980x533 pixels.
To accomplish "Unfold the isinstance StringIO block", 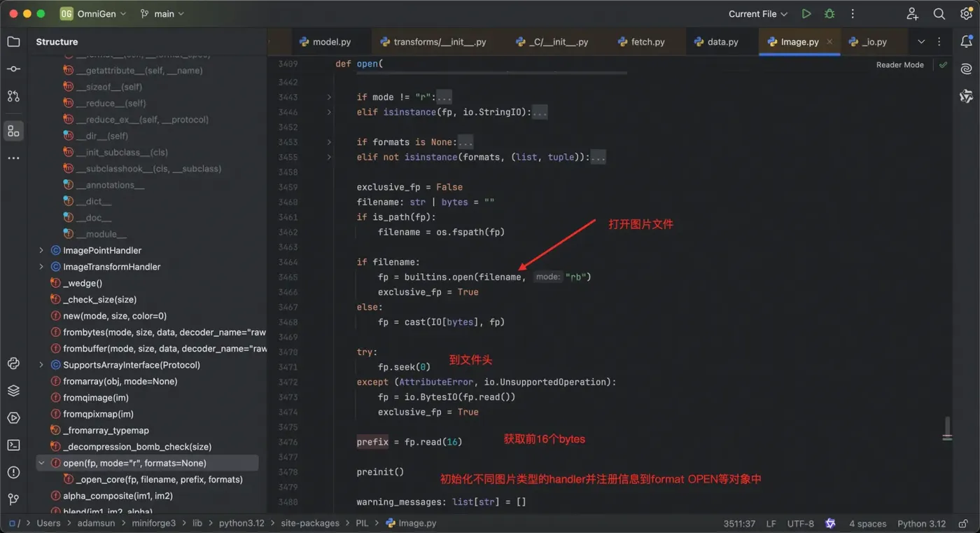I will point(329,112).
